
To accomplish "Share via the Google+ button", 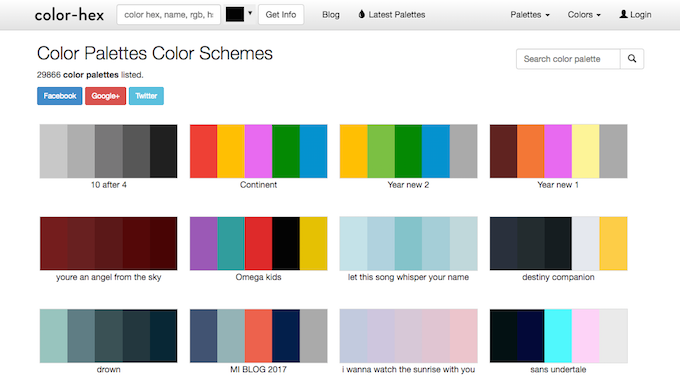I will pos(105,96).
